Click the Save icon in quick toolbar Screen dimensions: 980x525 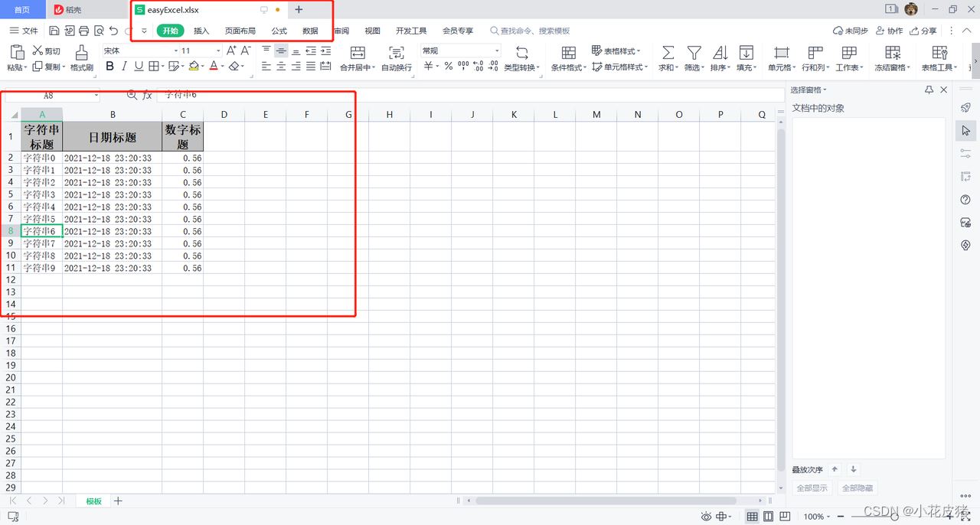(x=54, y=31)
